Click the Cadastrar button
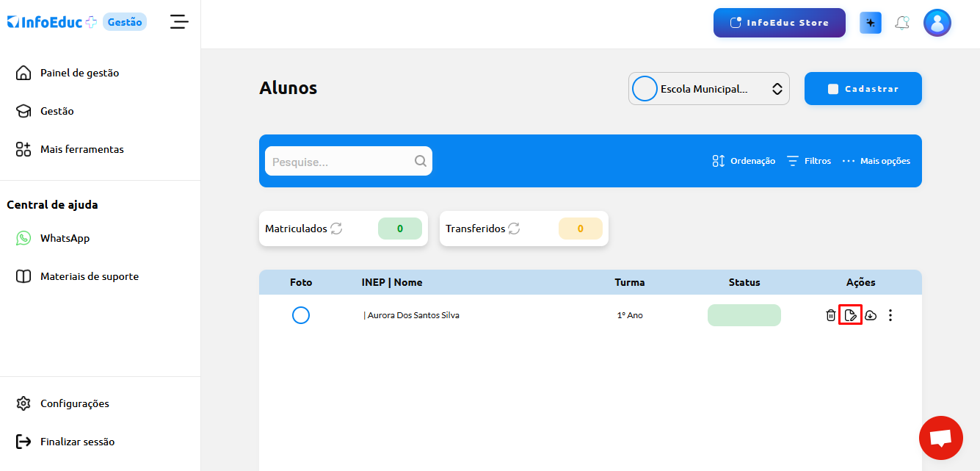The width and height of the screenshot is (980, 471). [x=863, y=89]
